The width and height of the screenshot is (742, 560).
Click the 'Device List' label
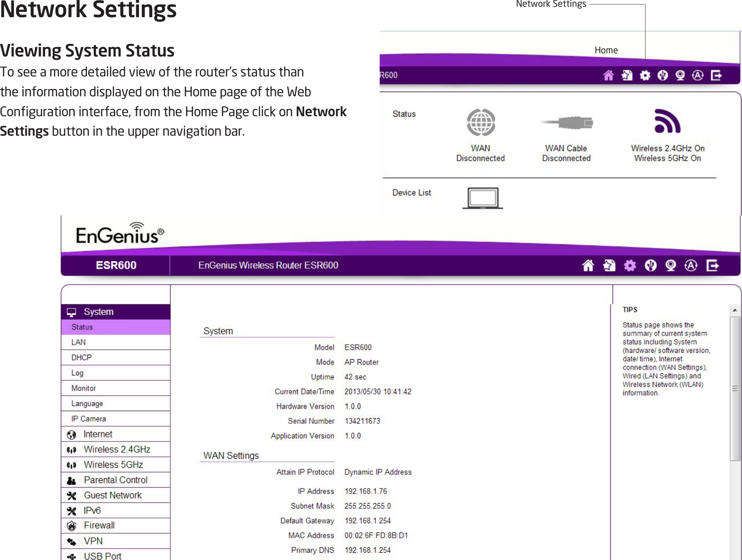[x=412, y=193]
